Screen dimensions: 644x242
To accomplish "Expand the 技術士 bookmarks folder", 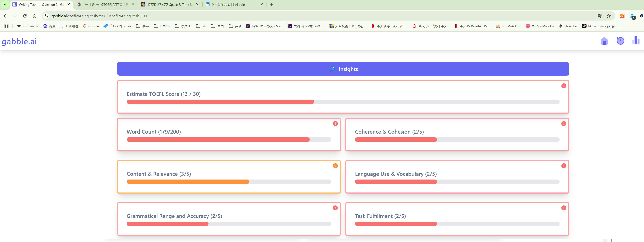I will click(x=183, y=26).
